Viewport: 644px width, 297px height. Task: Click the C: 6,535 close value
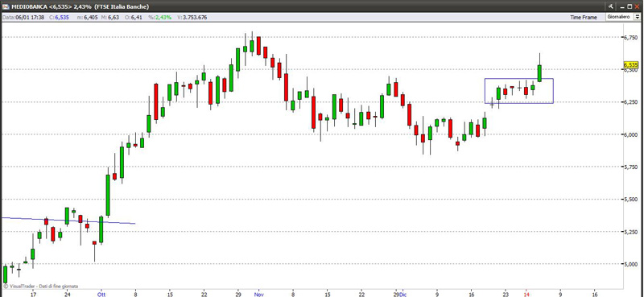[x=59, y=18]
